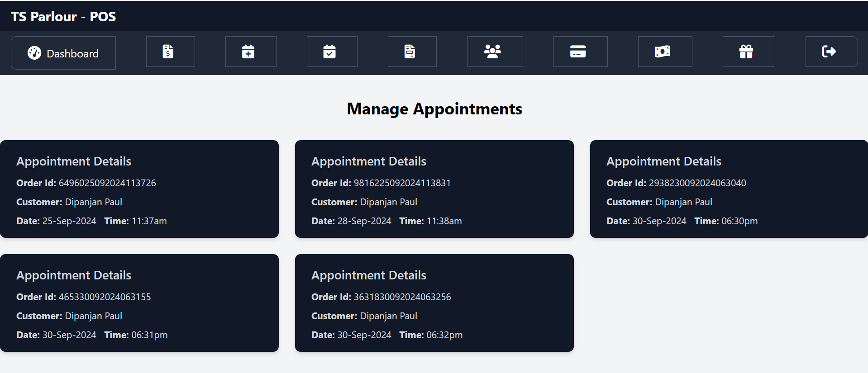Viewport: 868px width, 373px height.
Task: Select the date 25-Sep-2024
Action: point(69,221)
